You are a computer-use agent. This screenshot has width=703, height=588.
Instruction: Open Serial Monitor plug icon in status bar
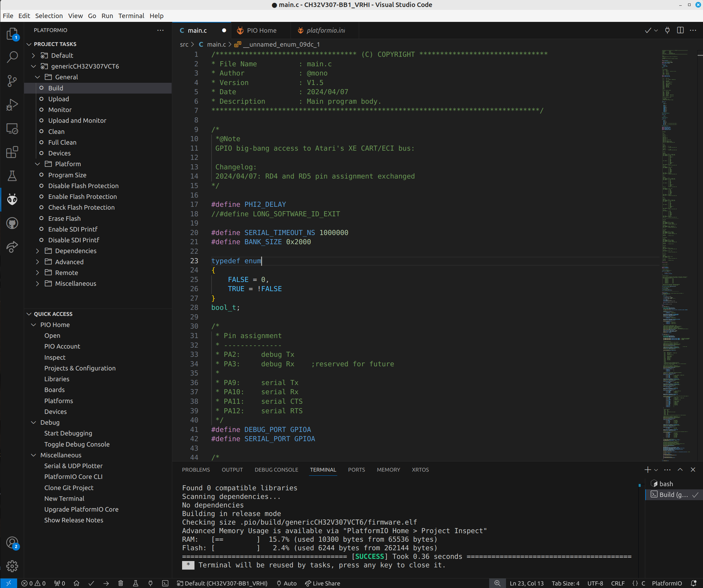(x=150, y=583)
